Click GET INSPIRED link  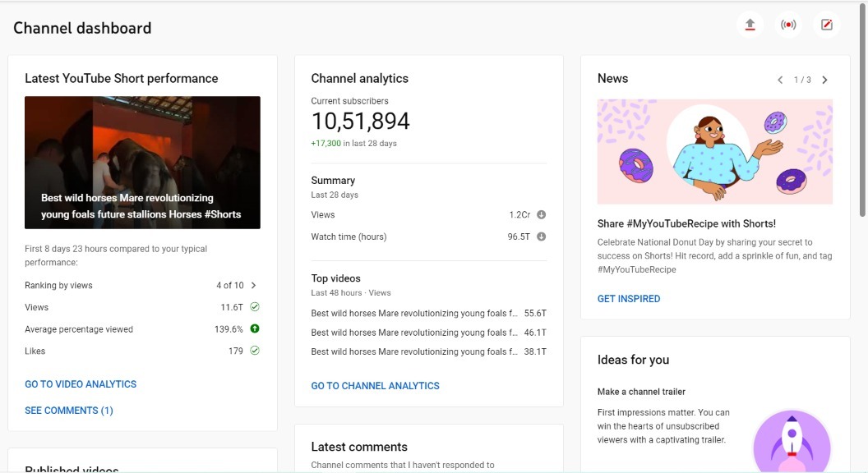[629, 299]
